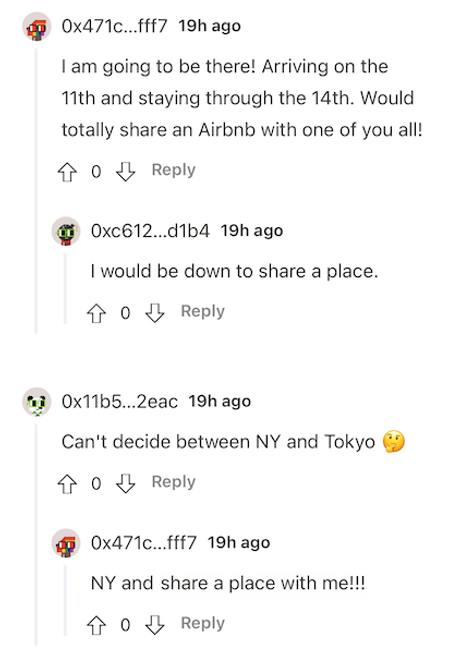
Task: Open profile of username 0xc612...d1b4
Action: 150,231
